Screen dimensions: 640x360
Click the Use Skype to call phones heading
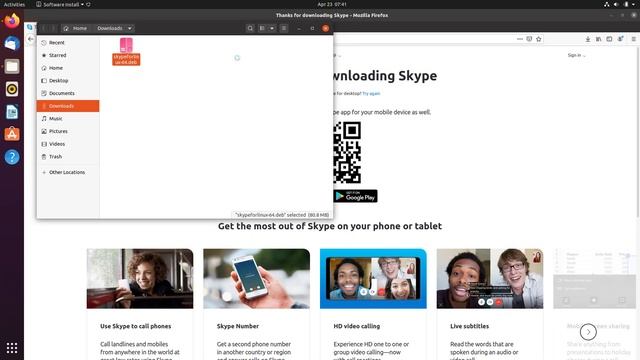(x=136, y=326)
